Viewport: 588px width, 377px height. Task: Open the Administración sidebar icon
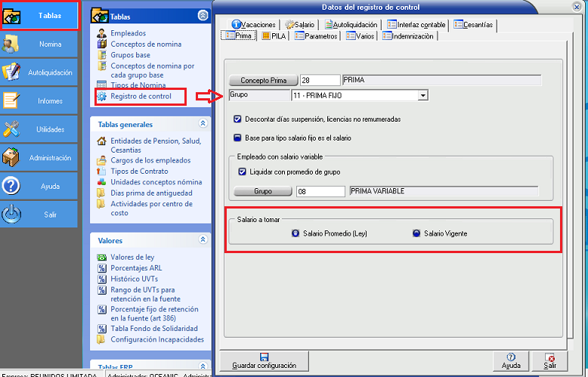click(x=12, y=158)
